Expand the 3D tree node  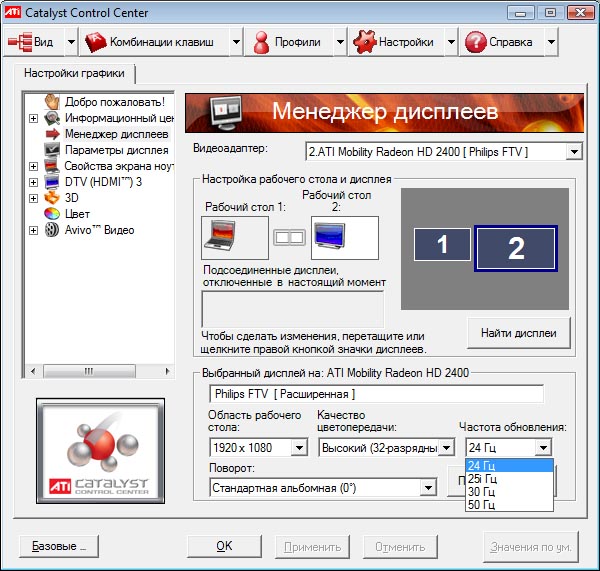pos(34,198)
